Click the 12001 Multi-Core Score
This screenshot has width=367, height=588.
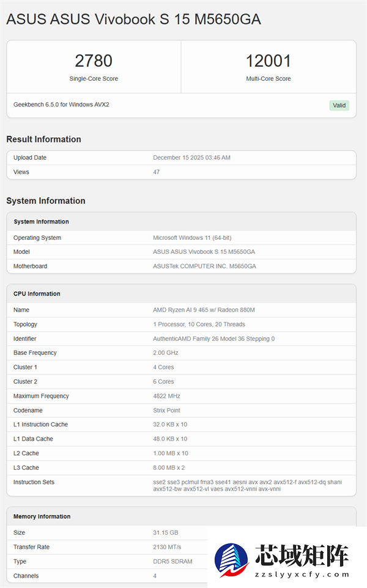pos(268,61)
